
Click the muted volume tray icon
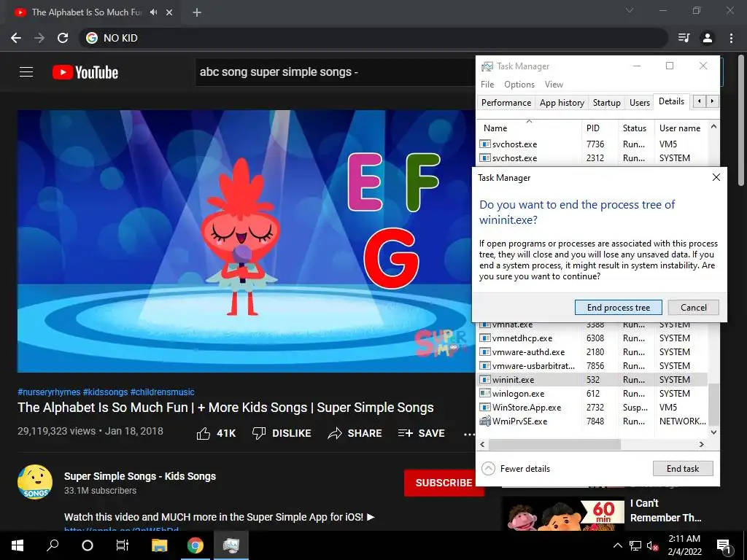(x=653, y=545)
